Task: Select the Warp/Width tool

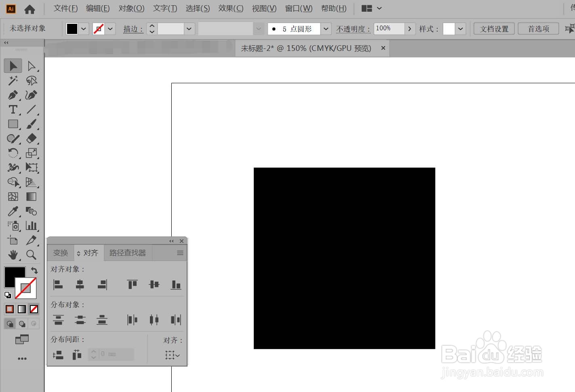Action: 13,168
